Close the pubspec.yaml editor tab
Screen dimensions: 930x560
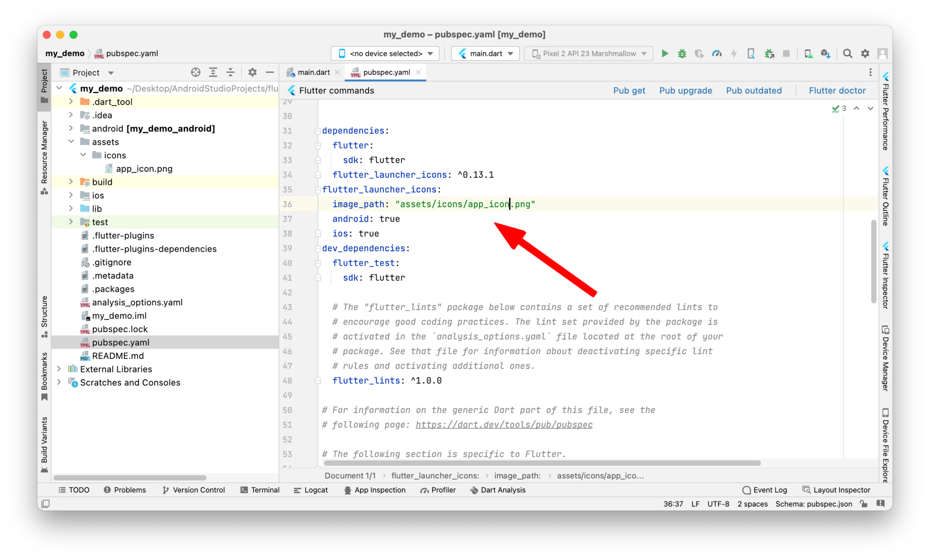pos(418,72)
